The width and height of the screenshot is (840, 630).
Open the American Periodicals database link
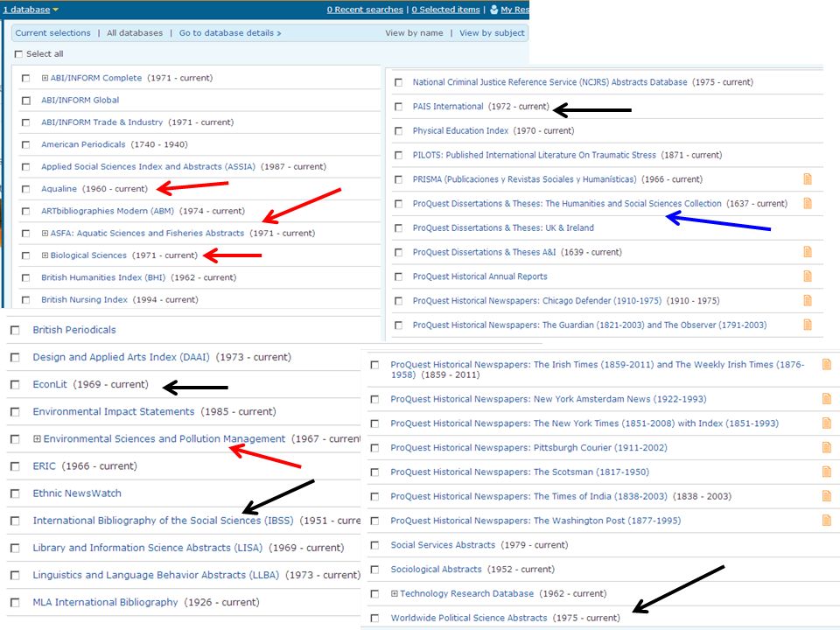pos(83,144)
